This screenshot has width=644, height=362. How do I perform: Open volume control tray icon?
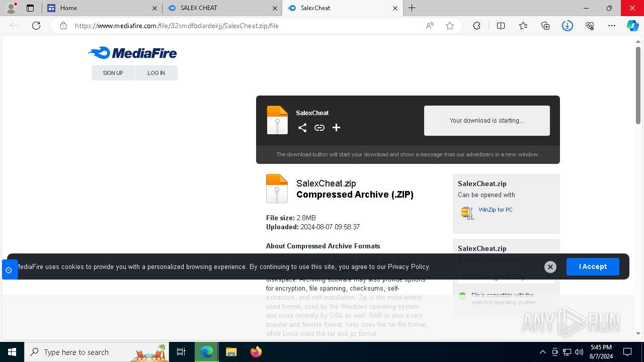pyautogui.click(x=579, y=352)
